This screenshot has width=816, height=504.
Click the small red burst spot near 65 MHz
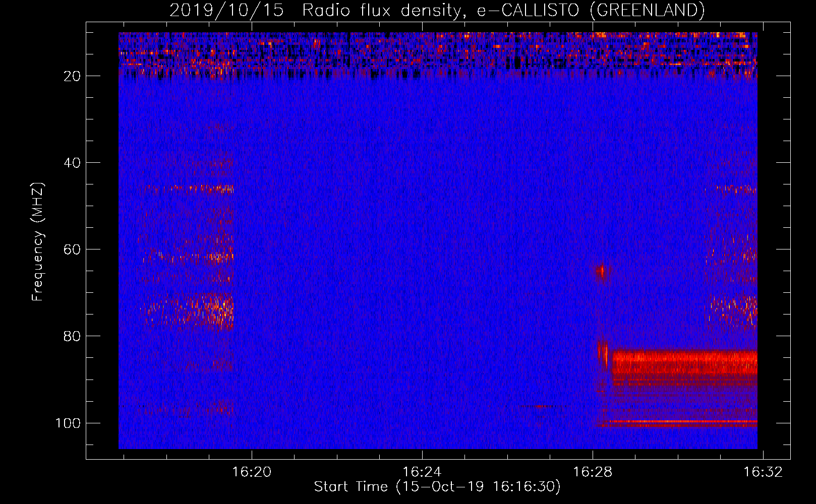(x=602, y=272)
